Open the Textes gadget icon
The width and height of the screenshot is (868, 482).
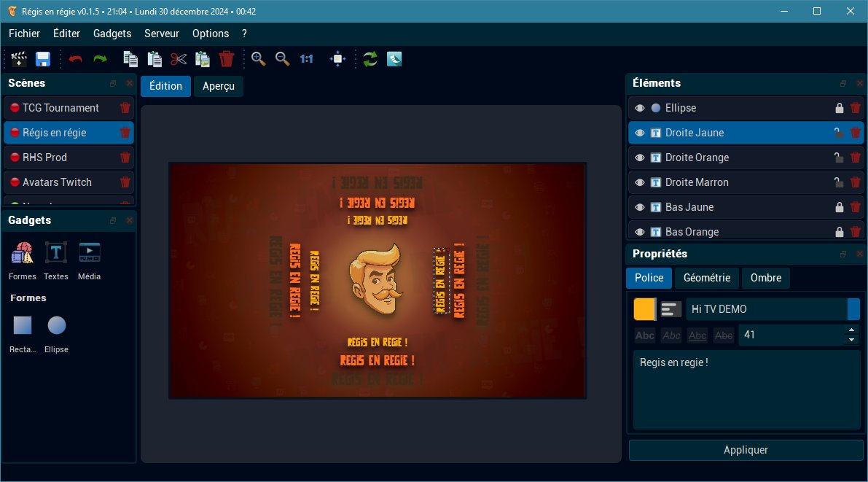coord(56,253)
